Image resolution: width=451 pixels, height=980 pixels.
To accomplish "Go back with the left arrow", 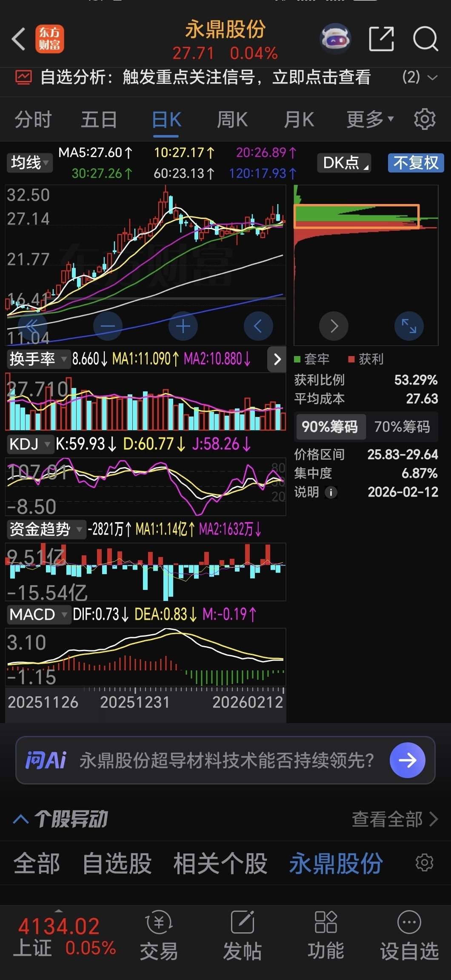I will [19, 39].
